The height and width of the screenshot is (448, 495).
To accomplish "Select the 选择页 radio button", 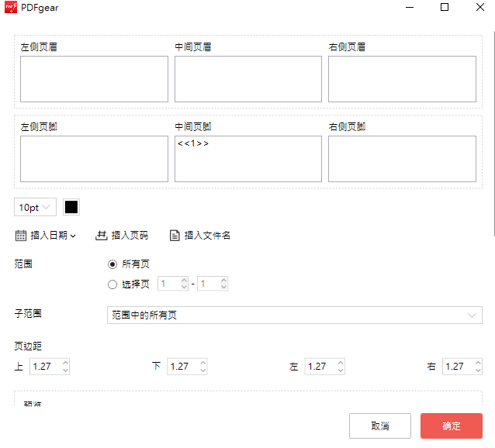I will tap(112, 284).
